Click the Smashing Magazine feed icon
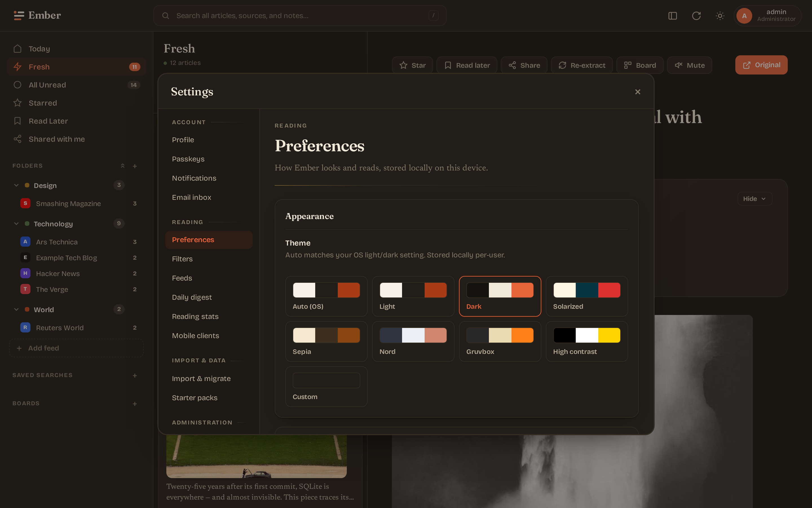 25,203
